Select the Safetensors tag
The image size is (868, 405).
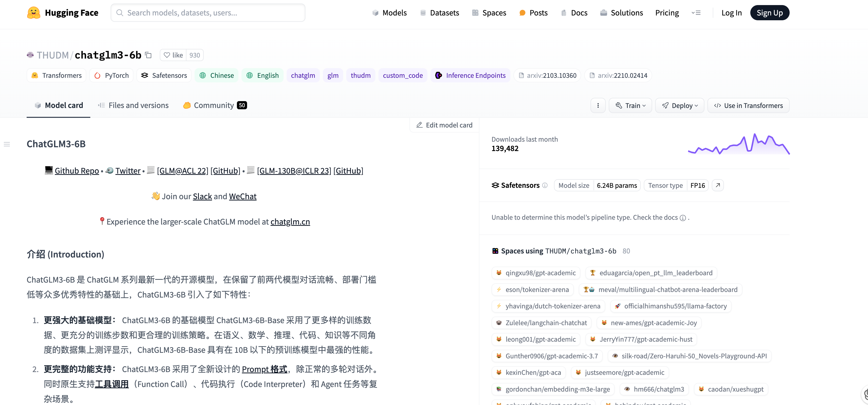164,76
